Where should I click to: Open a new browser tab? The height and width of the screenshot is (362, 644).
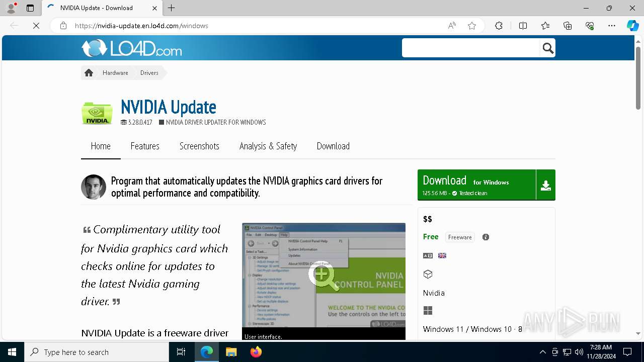[x=172, y=8]
